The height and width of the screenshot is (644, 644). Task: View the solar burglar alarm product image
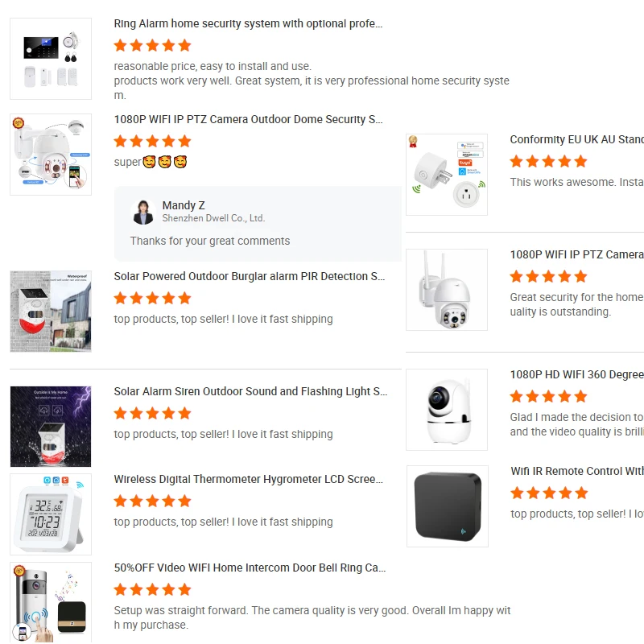(51, 312)
